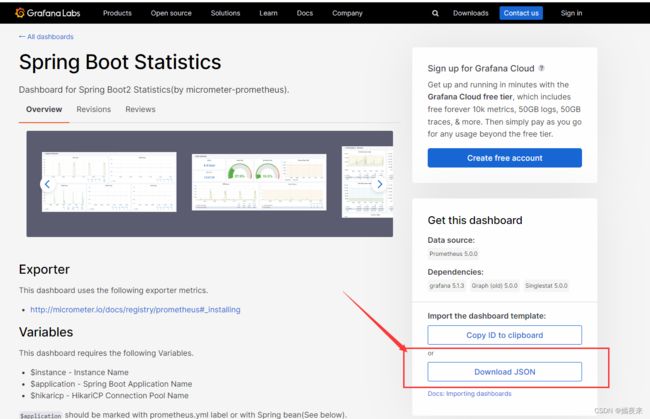Click the Grafana Labs logo

[x=48, y=13]
